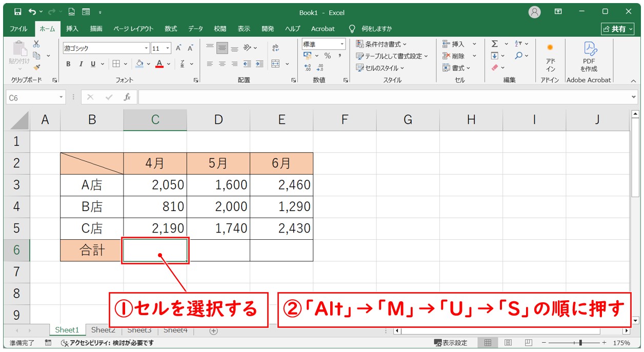644x352 pixels.
Task: Click the AutoSum sigma icon
Action: pyautogui.click(x=495, y=44)
